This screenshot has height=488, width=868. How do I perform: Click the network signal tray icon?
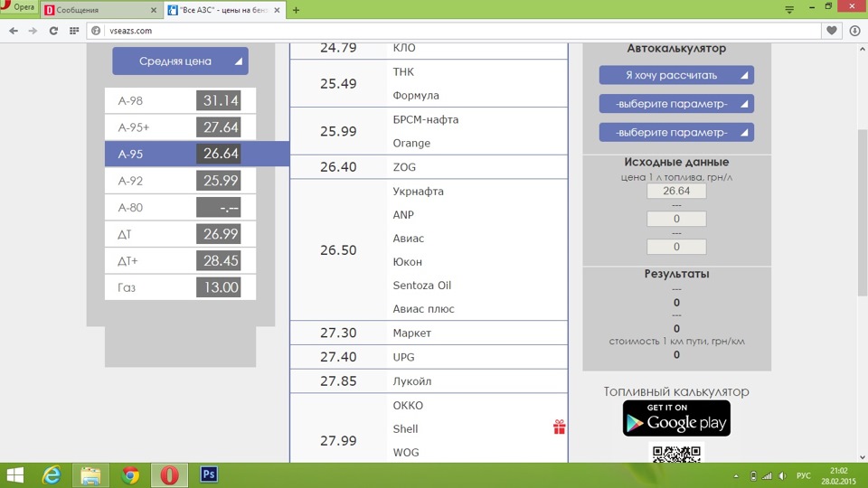(767, 476)
